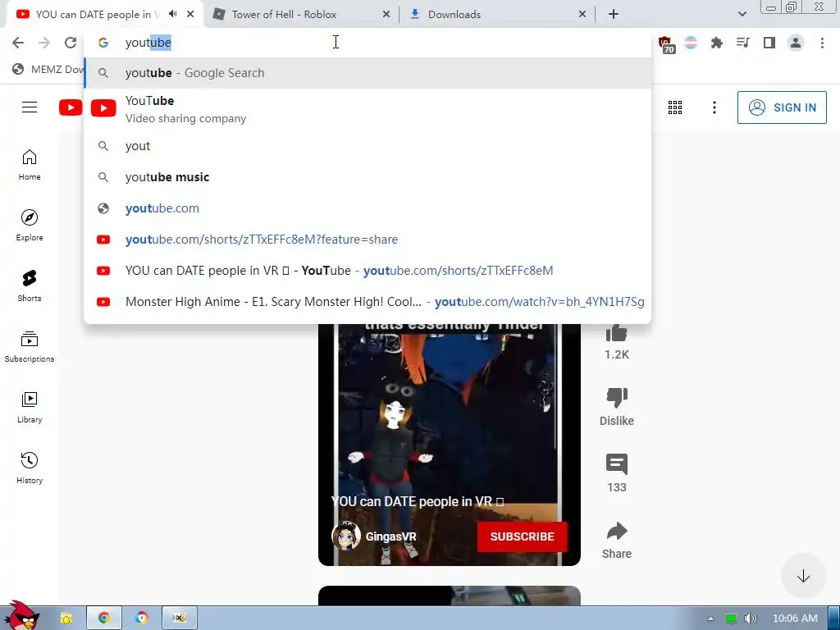Image resolution: width=840 pixels, height=630 pixels.
Task: Click the show desktop strip beside the clock
Action: 834,619
